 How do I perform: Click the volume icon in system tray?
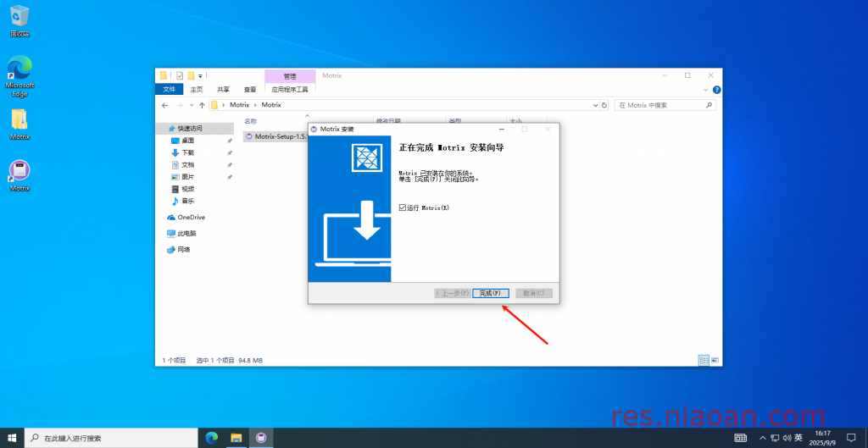click(787, 438)
